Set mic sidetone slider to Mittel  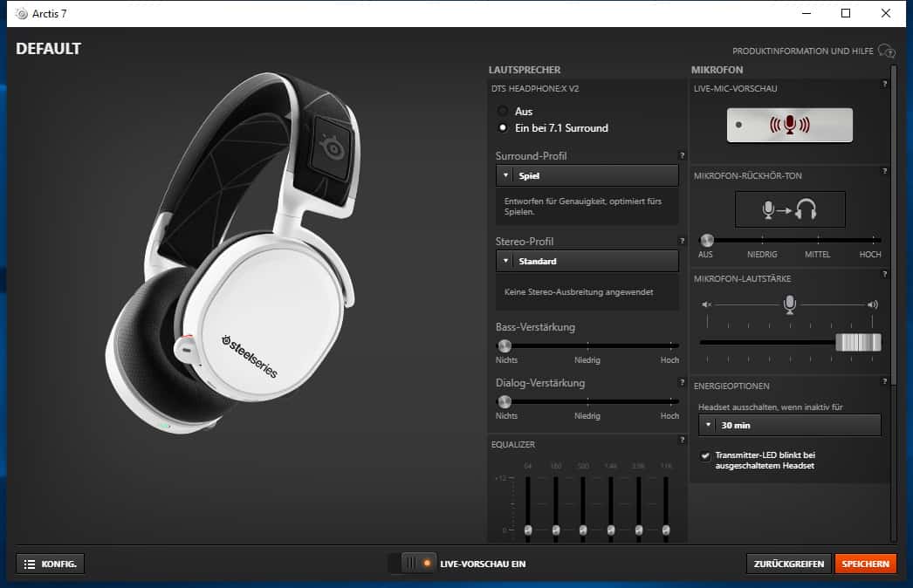pos(818,240)
